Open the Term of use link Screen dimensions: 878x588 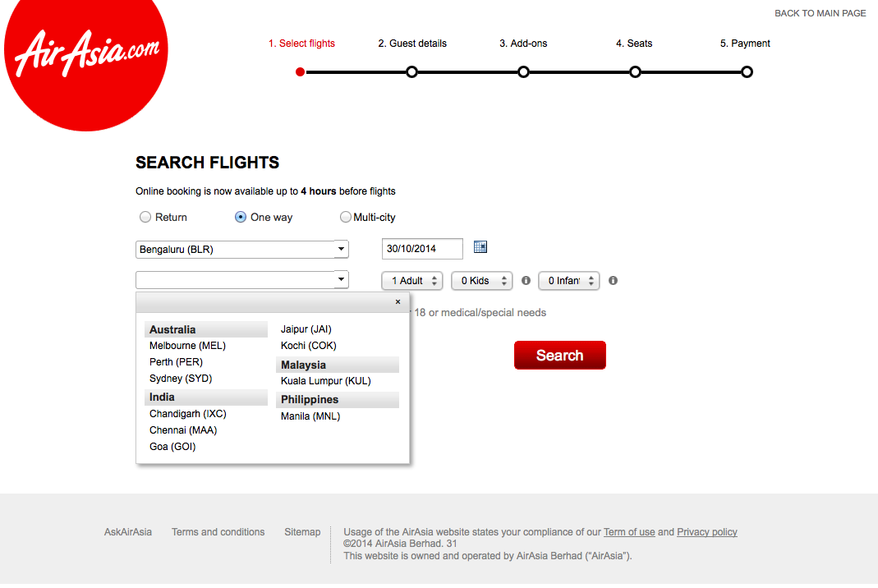tap(629, 532)
